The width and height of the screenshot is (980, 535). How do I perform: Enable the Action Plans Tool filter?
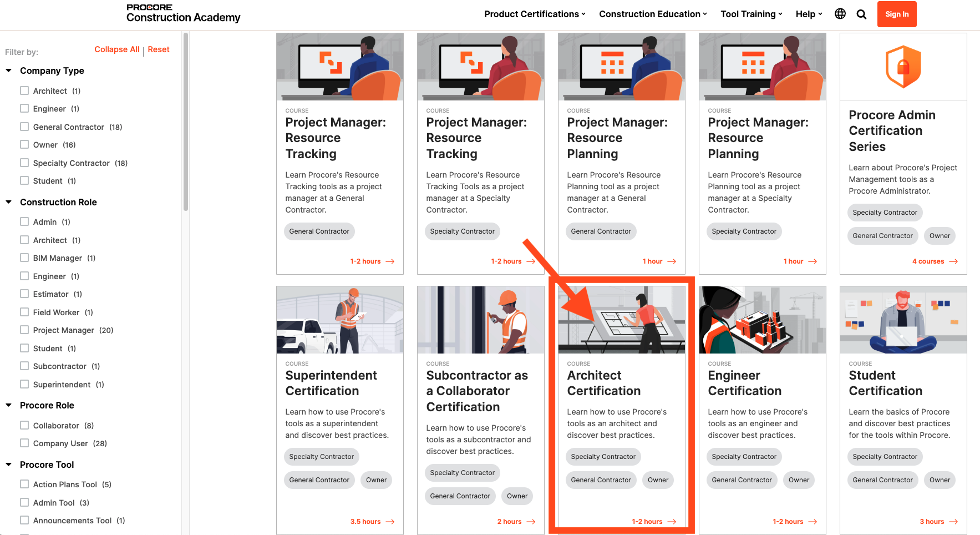(24, 484)
